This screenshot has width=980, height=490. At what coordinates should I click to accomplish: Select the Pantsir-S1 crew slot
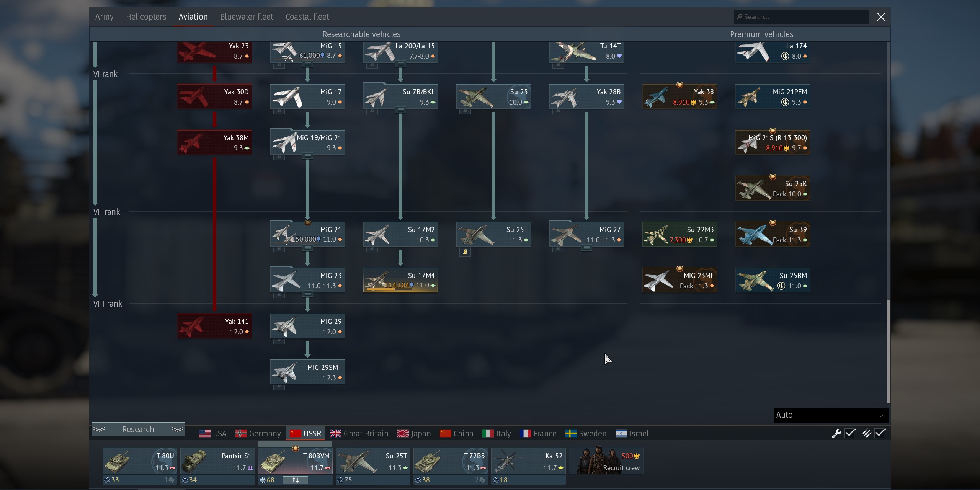(217, 461)
